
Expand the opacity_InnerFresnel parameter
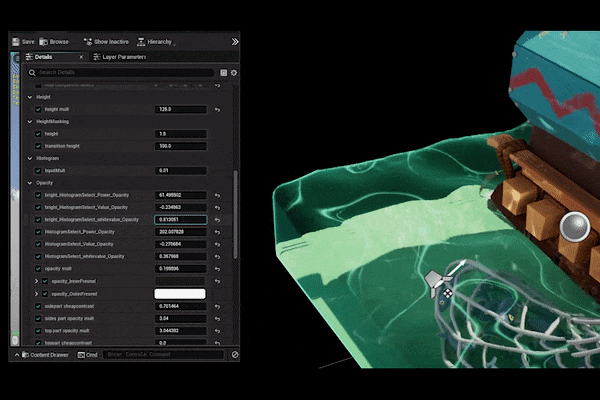tap(36, 281)
